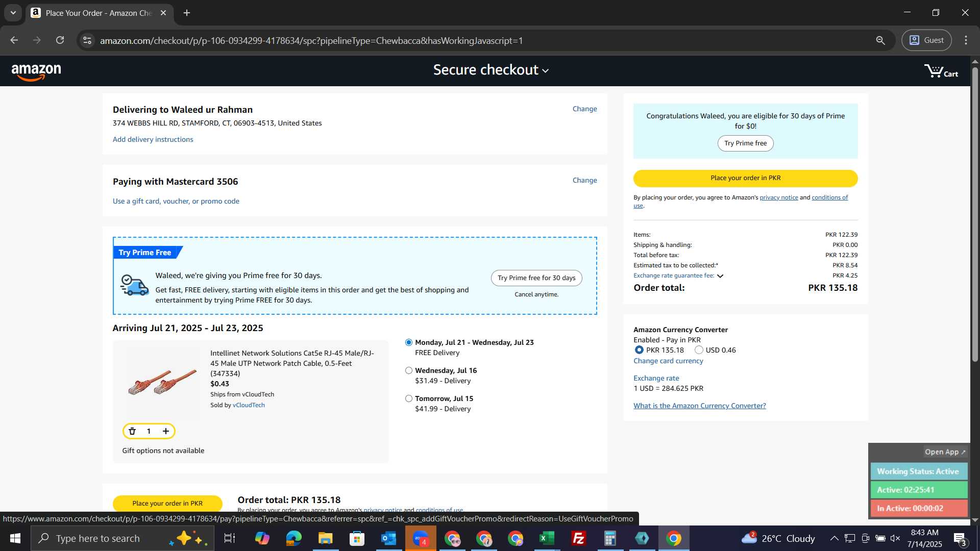Click the browser Back arrow
This screenshot has height=551, width=980.
tap(14, 40)
